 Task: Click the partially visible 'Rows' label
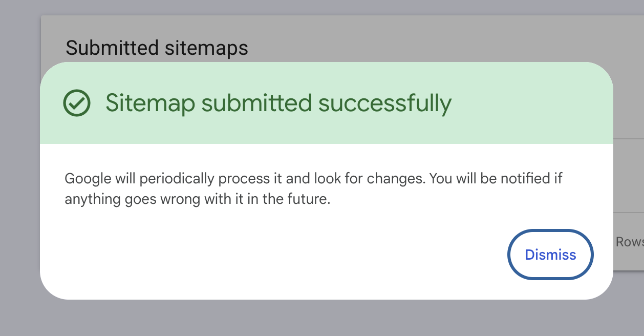tap(629, 242)
